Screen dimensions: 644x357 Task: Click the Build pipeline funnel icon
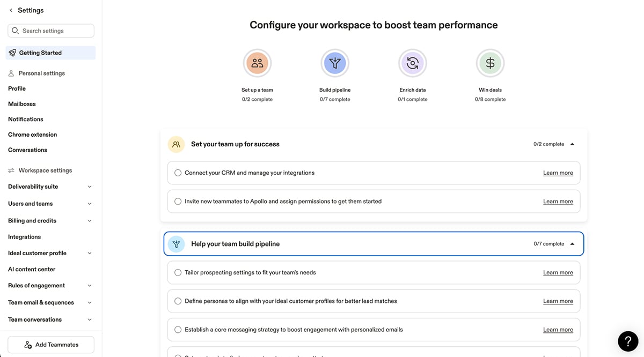[335, 63]
